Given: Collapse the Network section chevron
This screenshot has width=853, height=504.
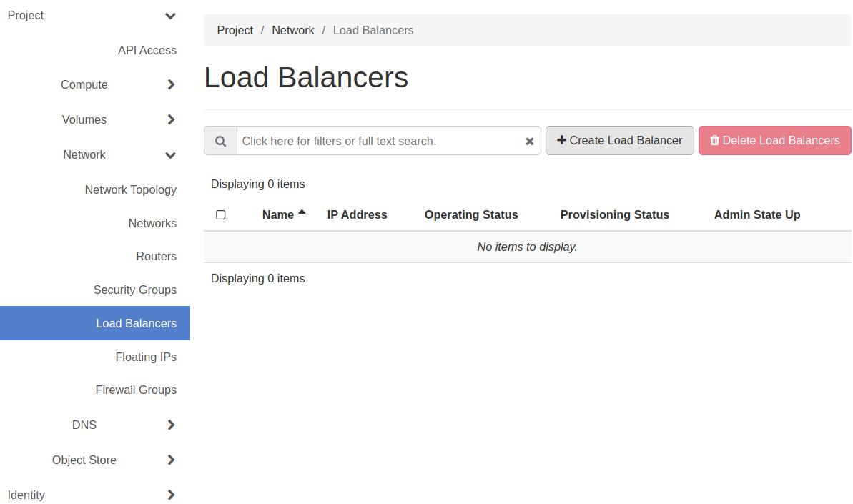Looking at the screenshot, I should coord(170,155).
